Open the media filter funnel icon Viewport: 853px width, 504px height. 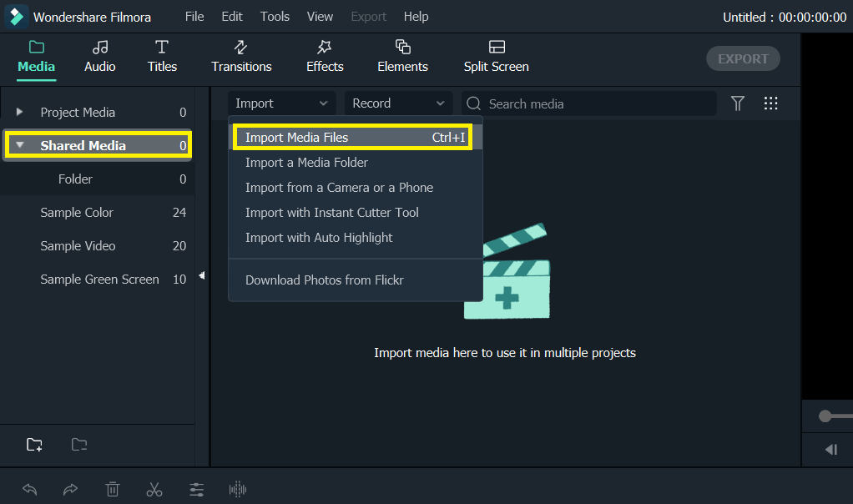coord(738,103)
